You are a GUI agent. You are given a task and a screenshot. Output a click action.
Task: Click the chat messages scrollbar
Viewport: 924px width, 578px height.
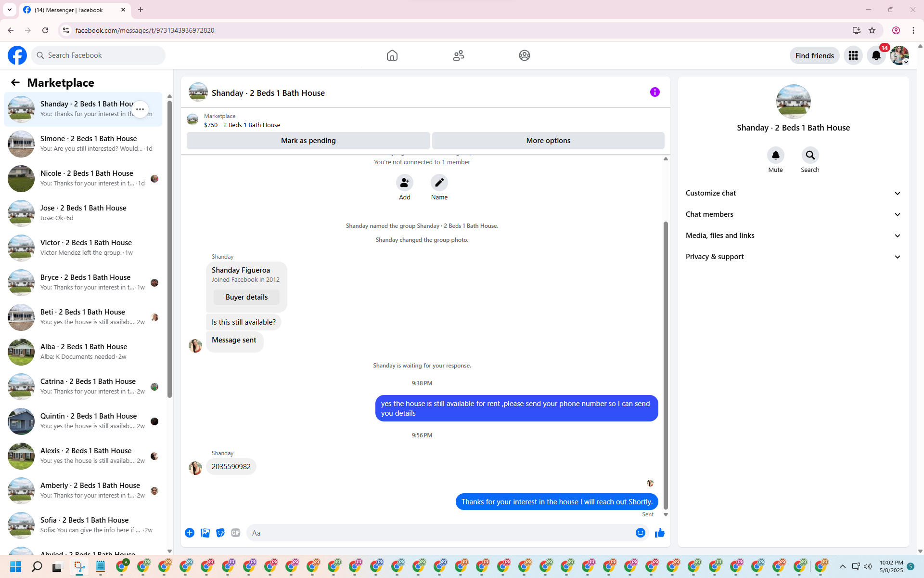[x=666, y=365]
